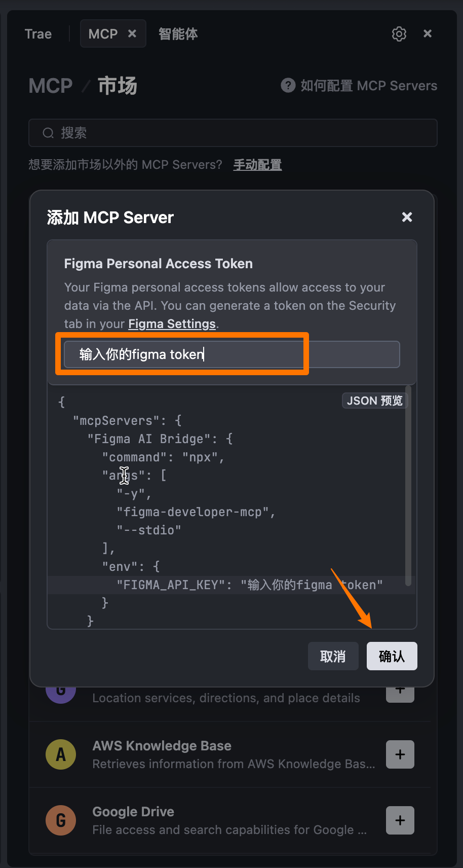
Task: Click the 取消 button
Action: pos(333,656)
